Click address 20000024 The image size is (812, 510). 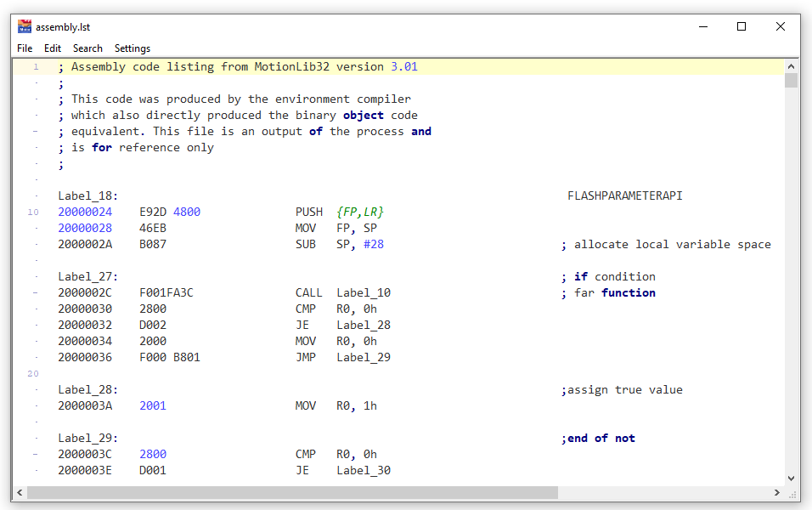coord(85,212)
